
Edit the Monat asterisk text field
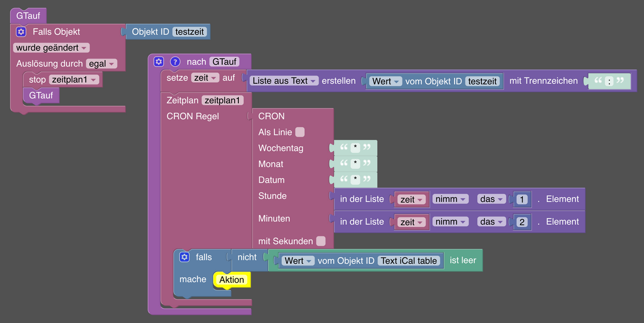click(355, 164)
